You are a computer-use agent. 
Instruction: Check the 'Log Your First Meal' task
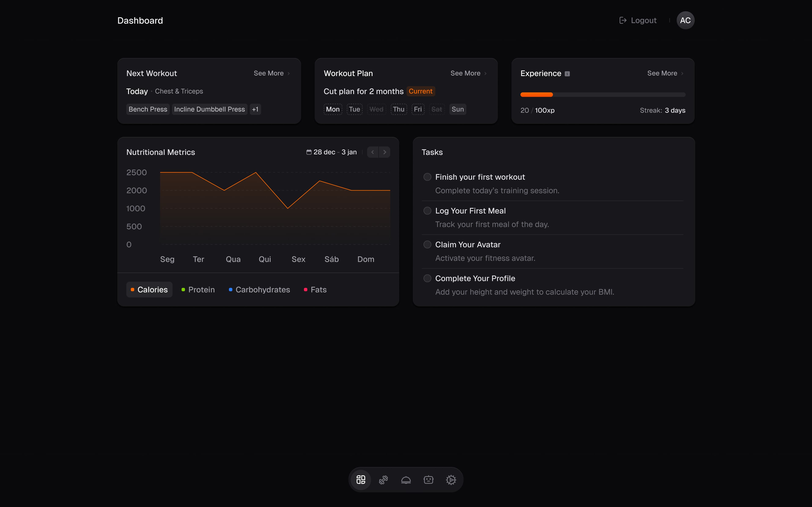tap(427, 211)
